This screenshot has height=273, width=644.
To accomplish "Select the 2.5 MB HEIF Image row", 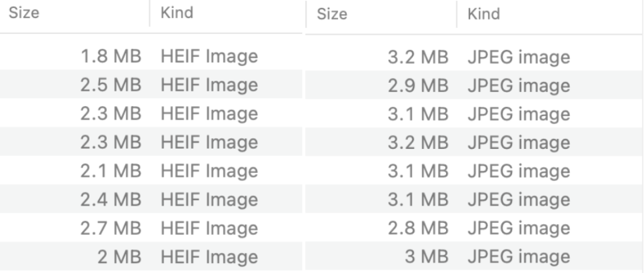I will coord(151,84).
